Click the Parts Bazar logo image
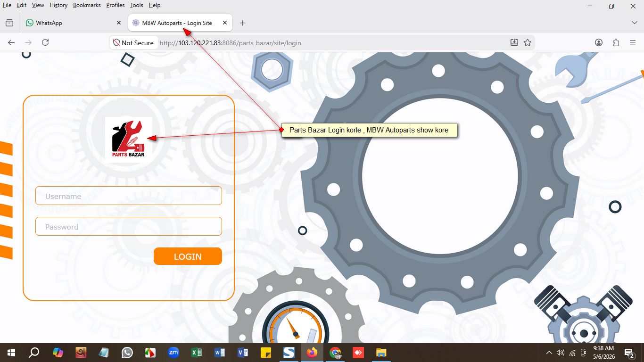 tap(129, 140)
